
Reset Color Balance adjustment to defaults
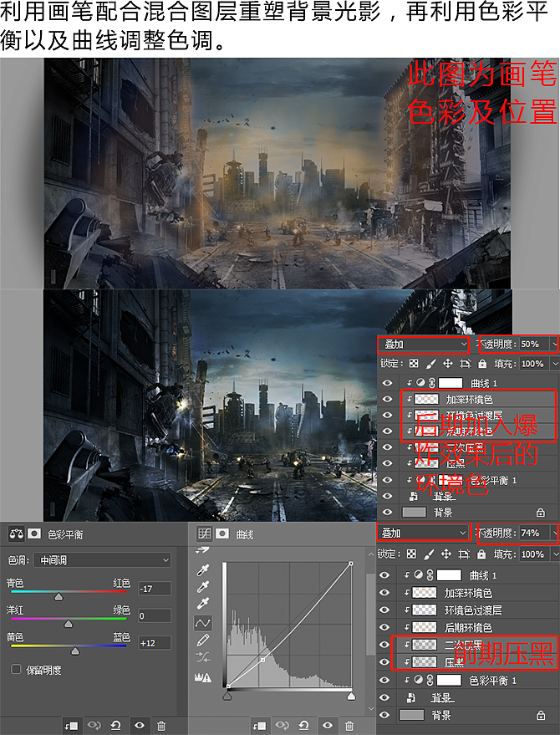click(x=115, y=726)
